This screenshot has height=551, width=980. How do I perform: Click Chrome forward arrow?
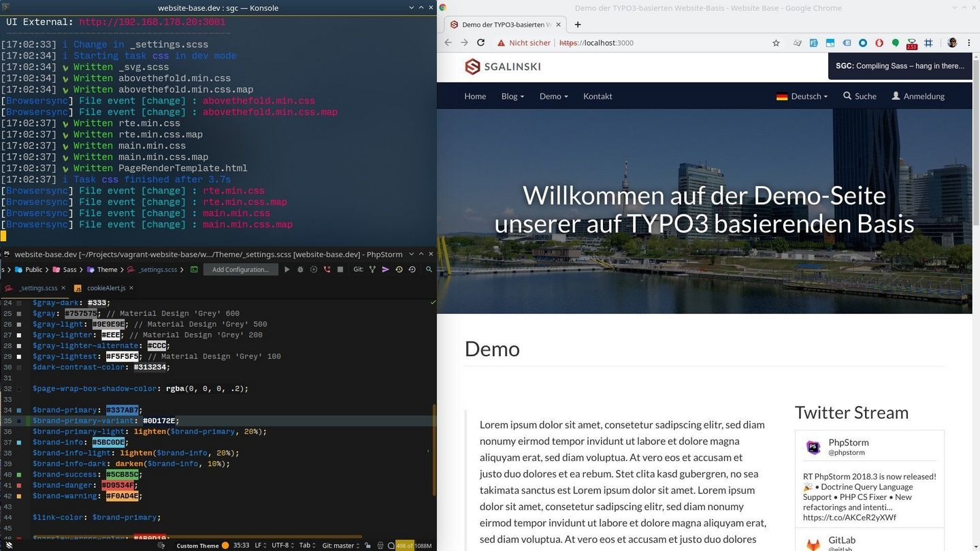click(464, 42)
